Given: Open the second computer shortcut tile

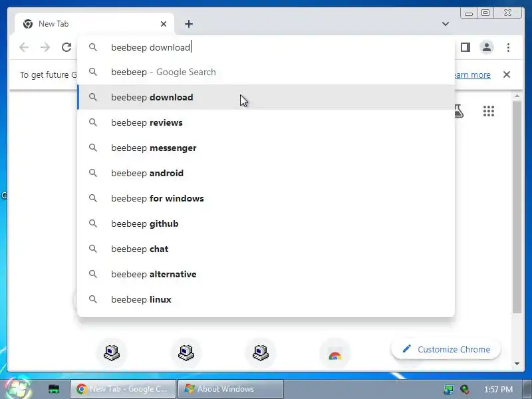Looking at the screenshot, I should [186, 352].
